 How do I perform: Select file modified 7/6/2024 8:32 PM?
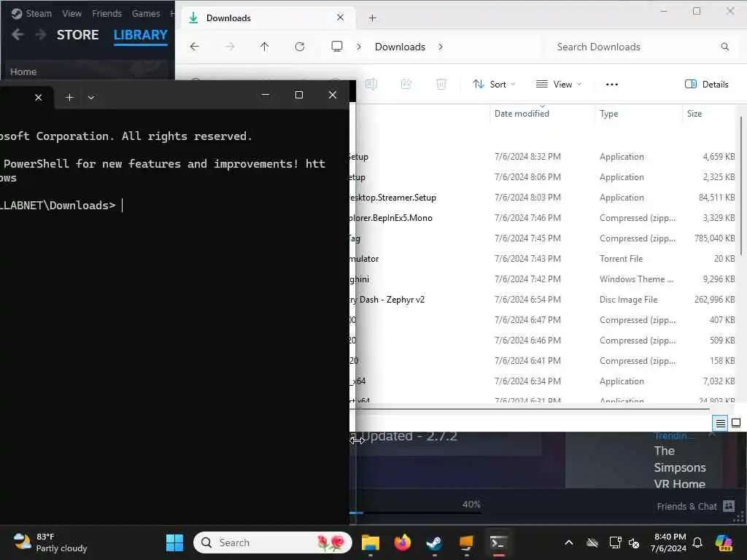543,157
